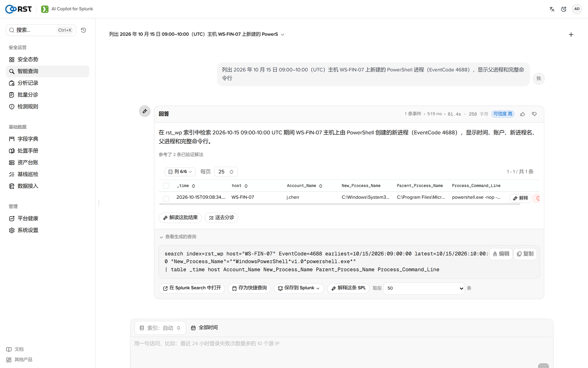Click the 存为快捷查询 button
Viewport: 588px width, 368px height.
249,288
